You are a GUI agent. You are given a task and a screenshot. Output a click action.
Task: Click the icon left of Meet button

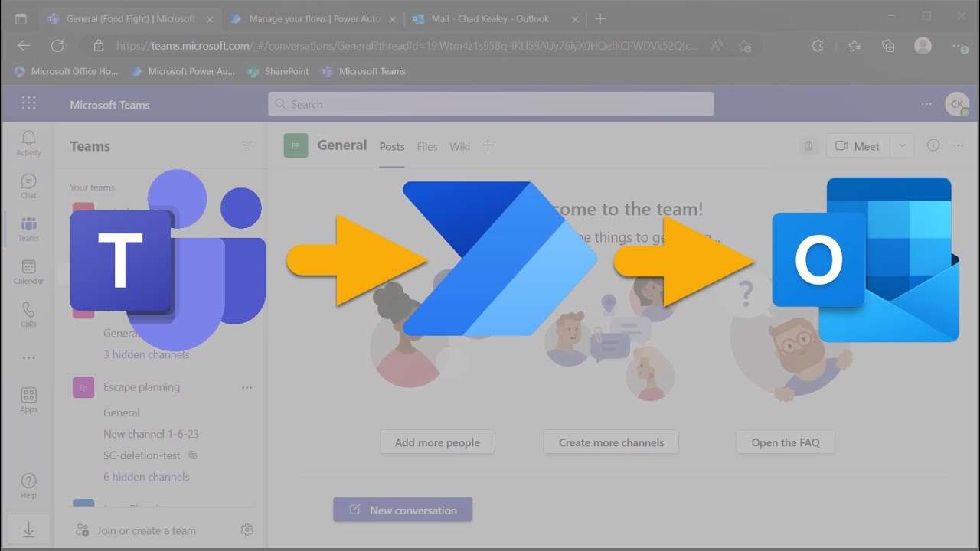pos(808,145)
